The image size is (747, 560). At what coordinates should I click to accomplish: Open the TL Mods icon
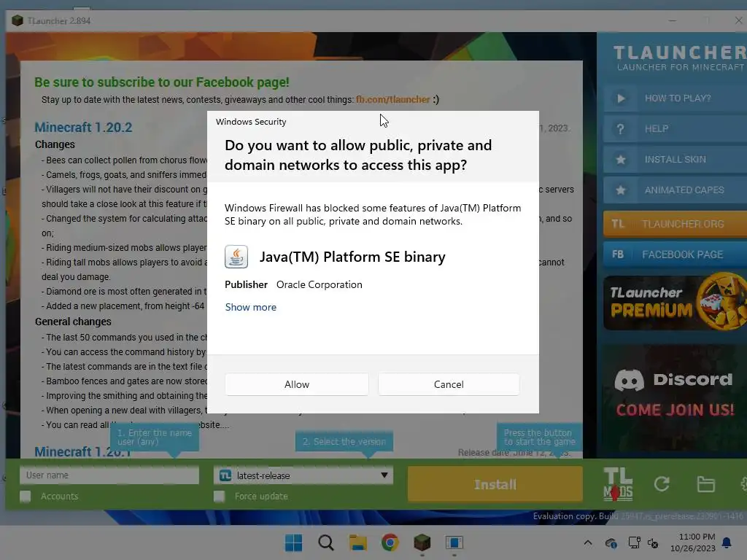(617, 484)
